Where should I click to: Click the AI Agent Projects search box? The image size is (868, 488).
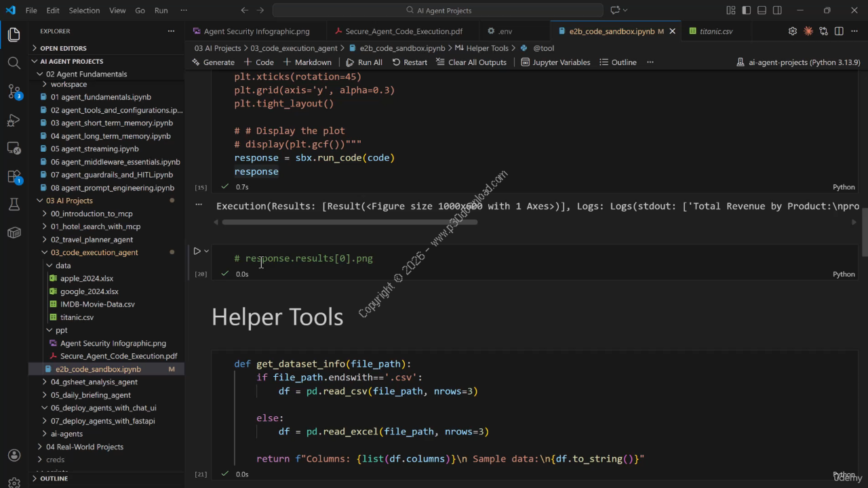[x=437, y=10]
